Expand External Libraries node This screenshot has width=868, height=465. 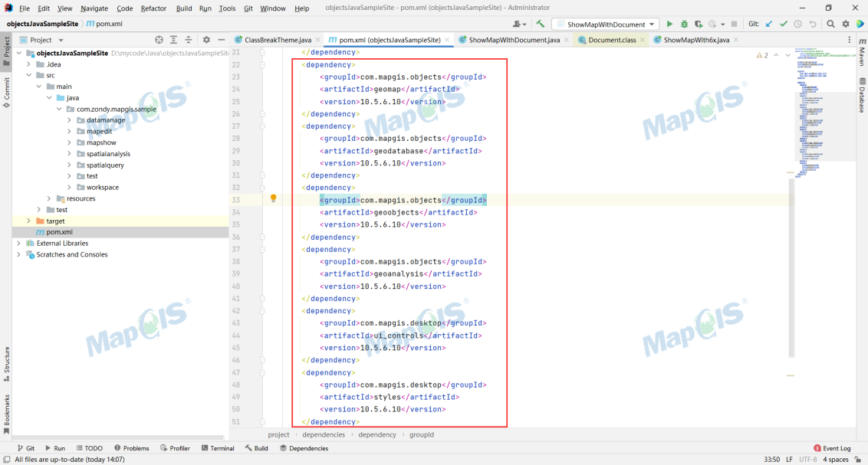point(19,244)
